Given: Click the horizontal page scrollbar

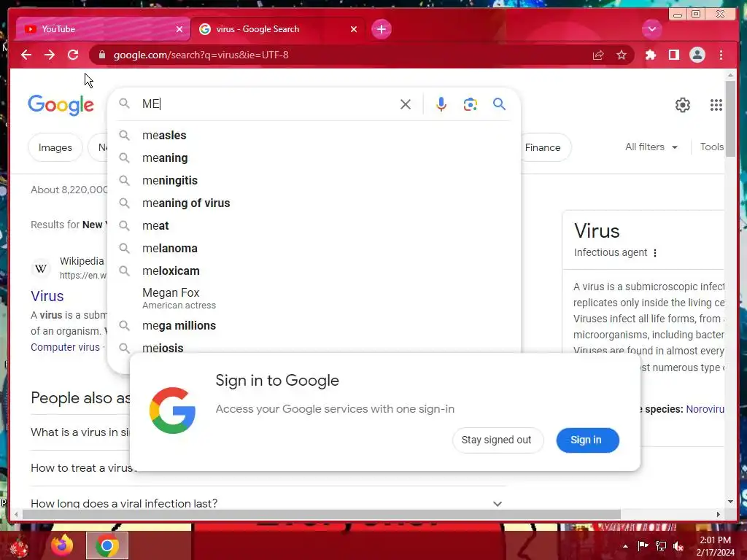Looking at the screenshot, I should pyautogui.click(x=322, y=514).
